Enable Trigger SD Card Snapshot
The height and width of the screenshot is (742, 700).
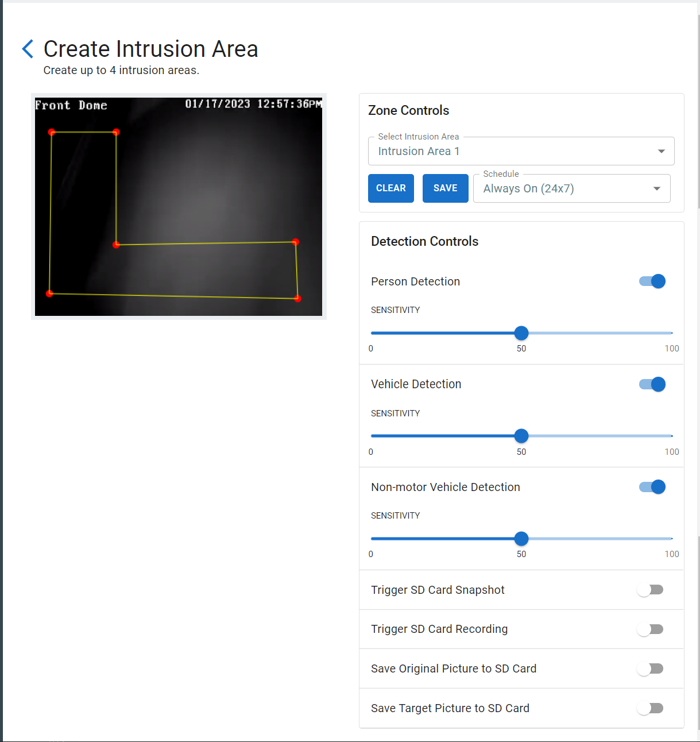[650, 590]
